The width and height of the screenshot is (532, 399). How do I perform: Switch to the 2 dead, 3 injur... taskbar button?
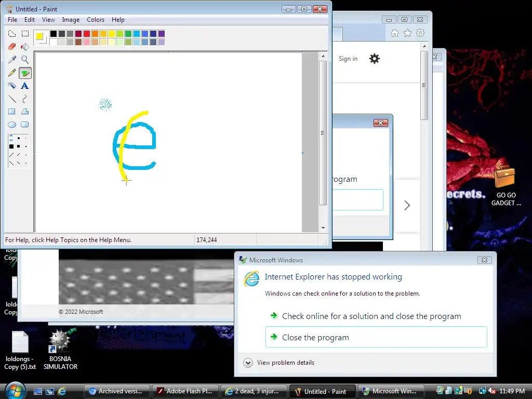point(254,391)
